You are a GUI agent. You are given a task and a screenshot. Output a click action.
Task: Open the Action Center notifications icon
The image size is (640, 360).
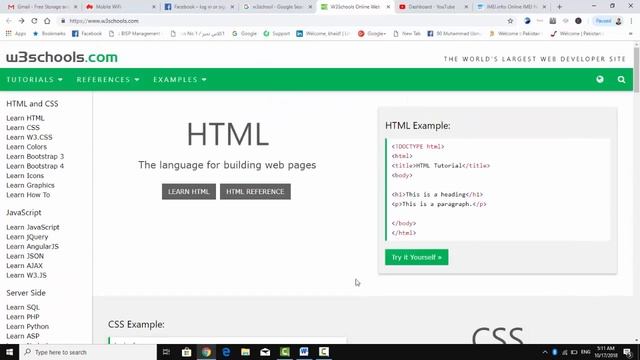pyautogui.click(x=628, y=352)
